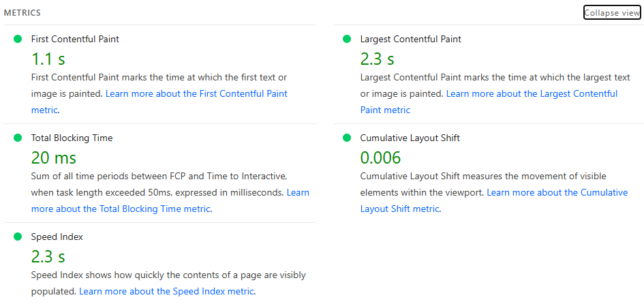Click green dot beside Speed Index

(18, 237)
